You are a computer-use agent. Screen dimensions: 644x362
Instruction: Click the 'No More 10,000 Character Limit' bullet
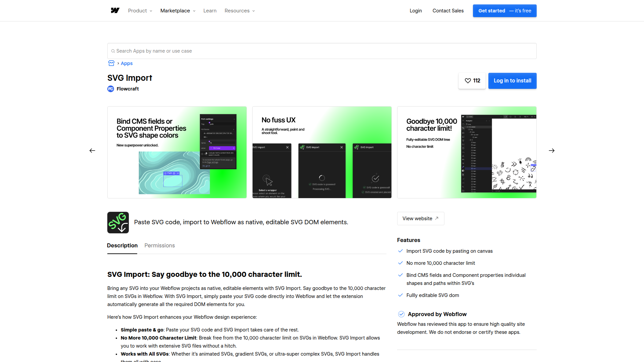coord(250,342)
